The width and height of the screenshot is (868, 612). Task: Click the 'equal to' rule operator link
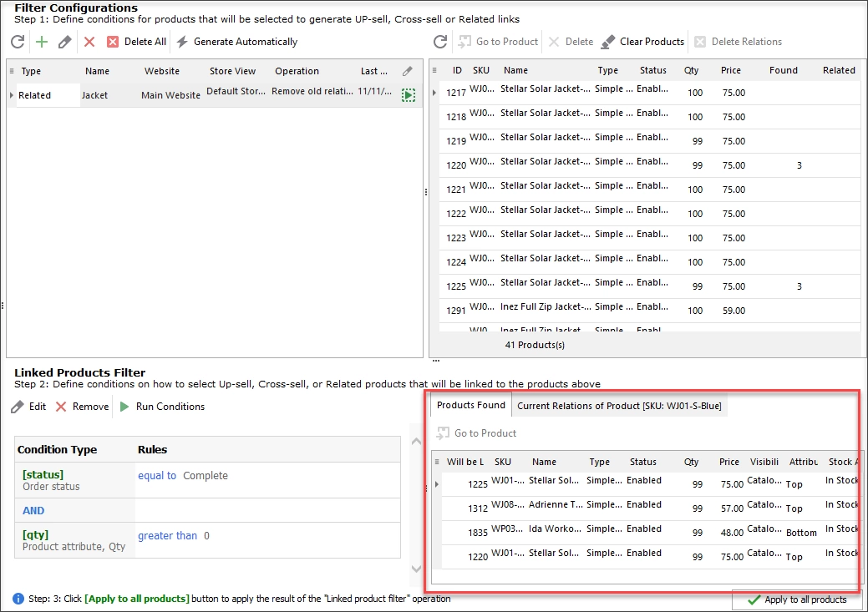pos(157,475)
